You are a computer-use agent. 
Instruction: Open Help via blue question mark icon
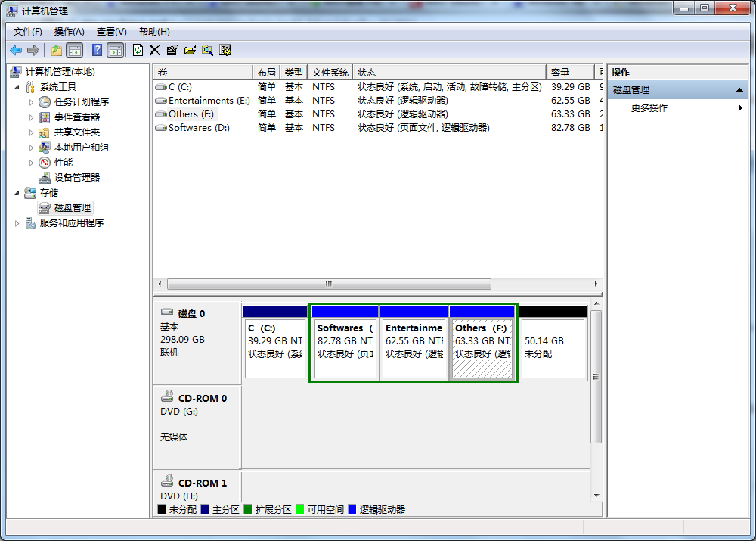click(x=97, y=50)
